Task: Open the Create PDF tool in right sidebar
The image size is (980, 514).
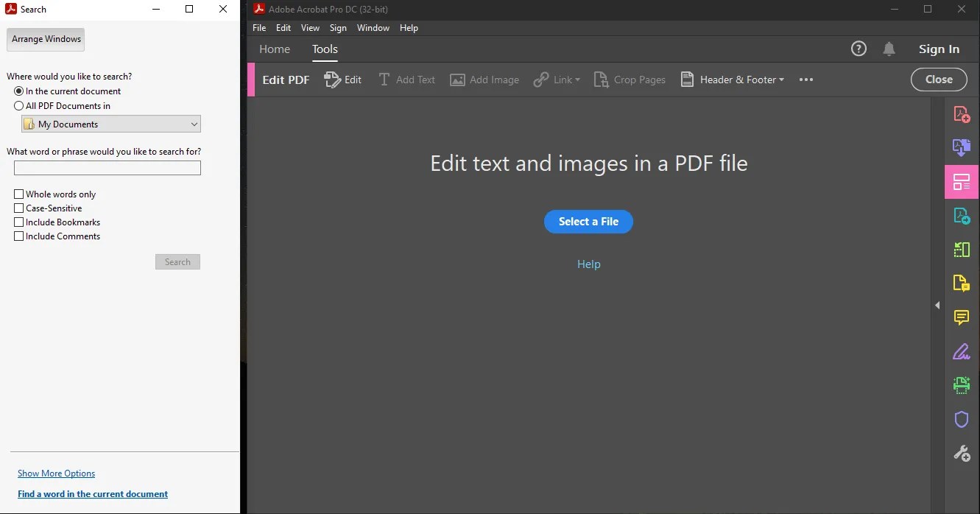Action: (962, 114)
